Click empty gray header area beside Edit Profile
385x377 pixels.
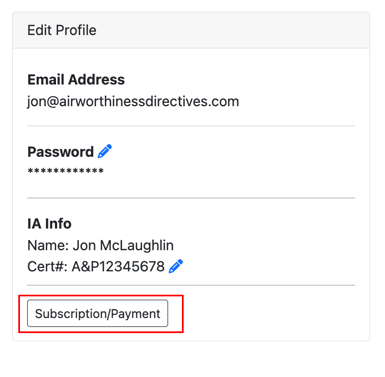233,30
